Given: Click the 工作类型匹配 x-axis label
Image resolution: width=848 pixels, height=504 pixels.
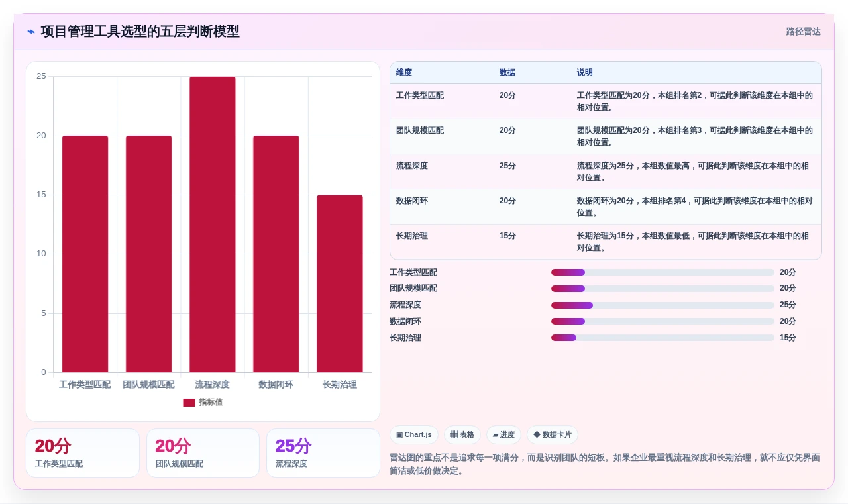Looking at the screenshot, I should point(85,385).
